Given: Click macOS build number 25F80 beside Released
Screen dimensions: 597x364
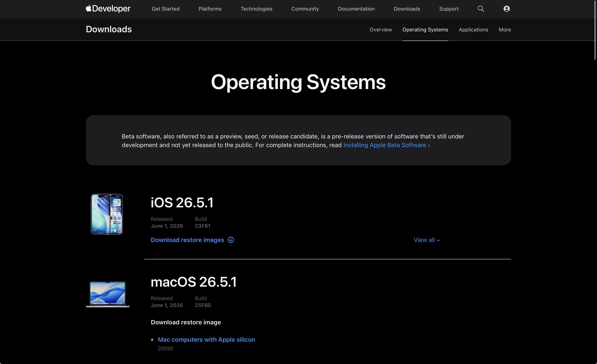Looking at the screenshot, I should point(203,305).
